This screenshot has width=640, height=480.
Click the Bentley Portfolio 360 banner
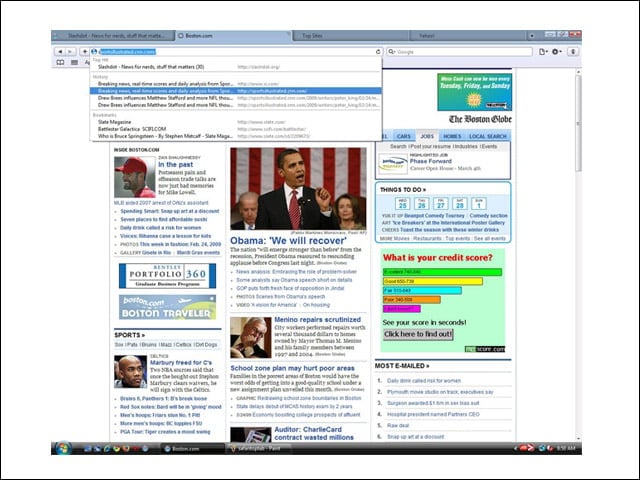(167, 276)
